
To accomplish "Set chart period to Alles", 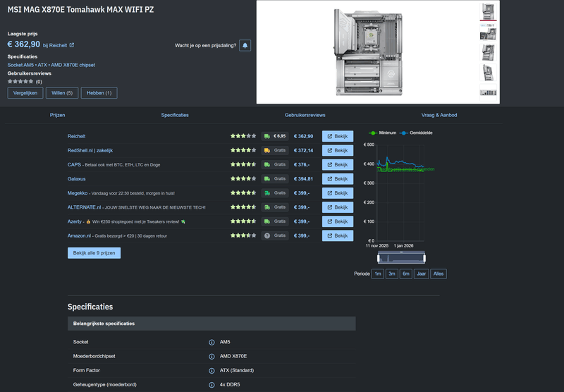I will 439,274.
